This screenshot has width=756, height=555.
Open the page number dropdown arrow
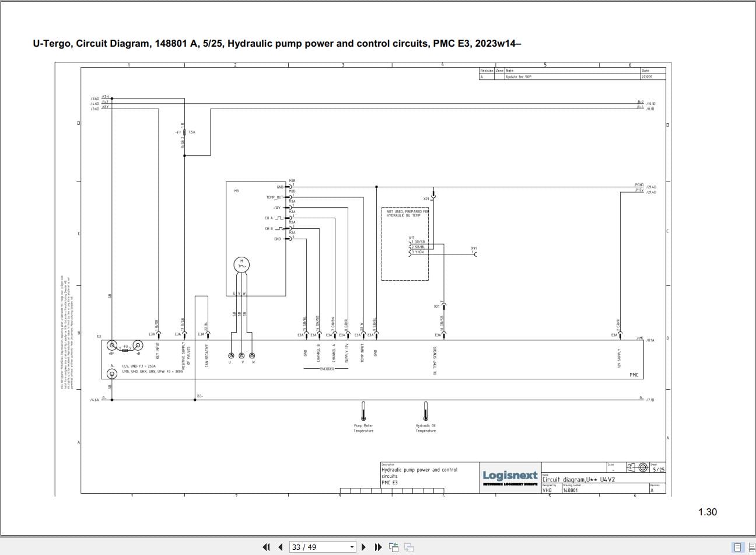[x=351, y=547]
